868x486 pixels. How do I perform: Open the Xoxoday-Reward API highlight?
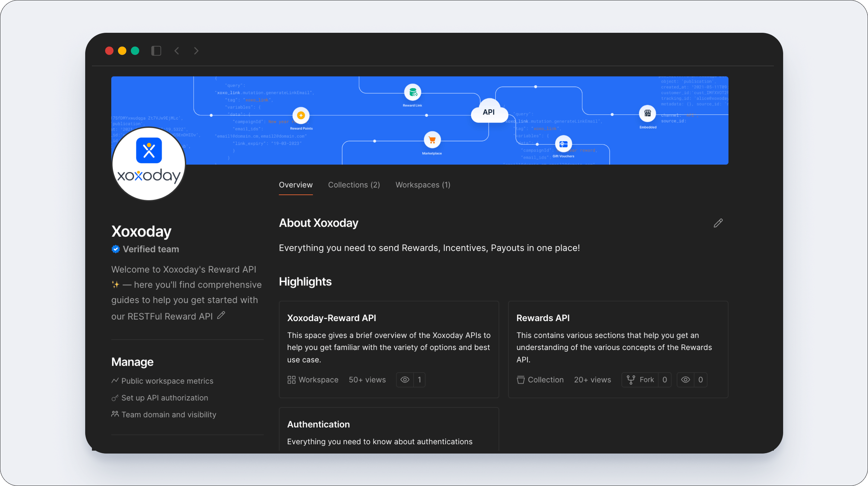[x=389, y=350]
